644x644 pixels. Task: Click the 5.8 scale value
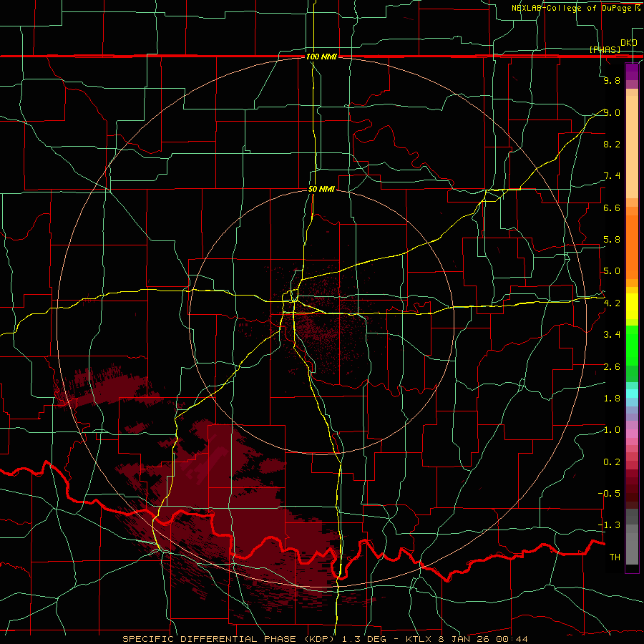coord(612,240)
